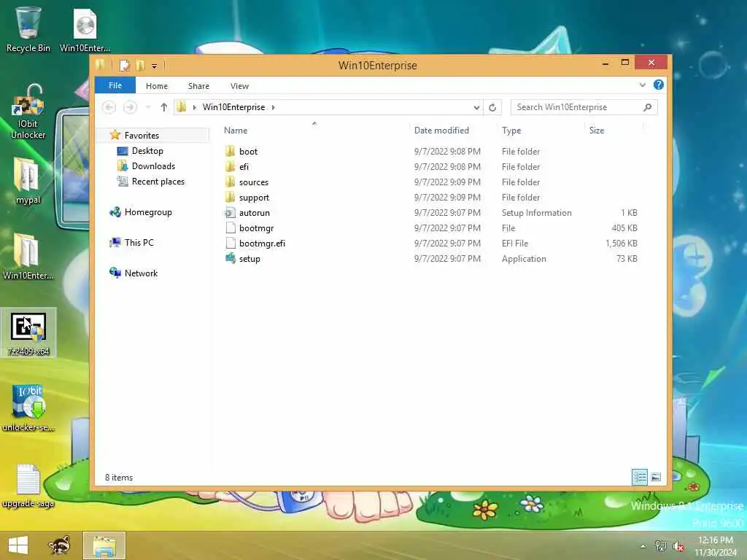Select the boot folder
This screenshot has width=747, height=560.
[x=431, y=152]
